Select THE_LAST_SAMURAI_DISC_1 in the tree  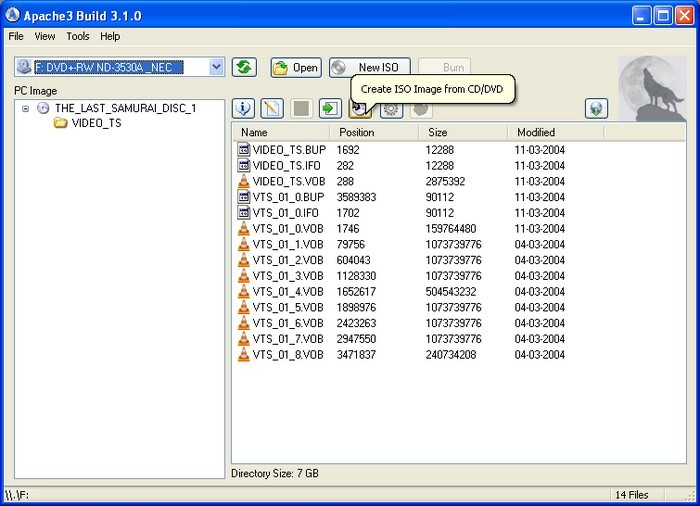click(x=125, y=108)
